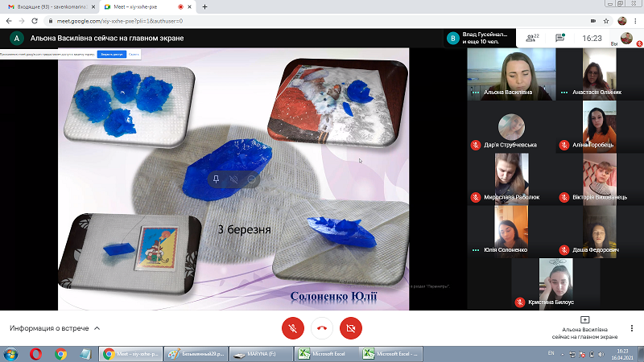Viewport: 644px width, 362px height.
Task: Click the muted mic icon on Аліна Горобець
Action: pos(564,145)
